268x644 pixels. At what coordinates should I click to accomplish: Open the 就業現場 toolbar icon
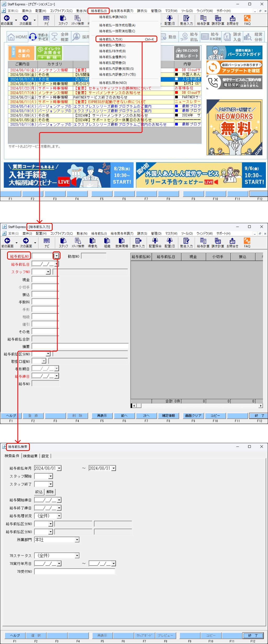[x=122, y=243]
